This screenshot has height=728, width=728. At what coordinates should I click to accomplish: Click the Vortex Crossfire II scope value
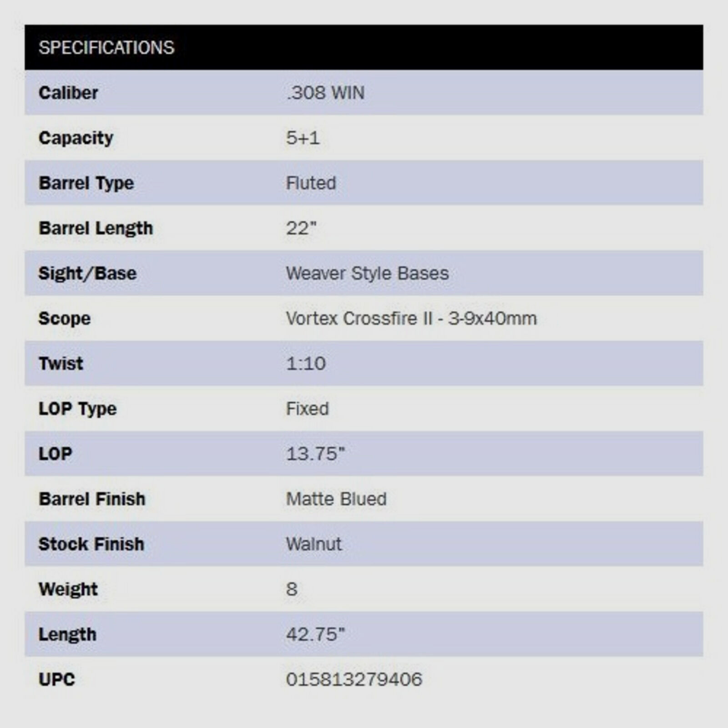coord(411,318)
